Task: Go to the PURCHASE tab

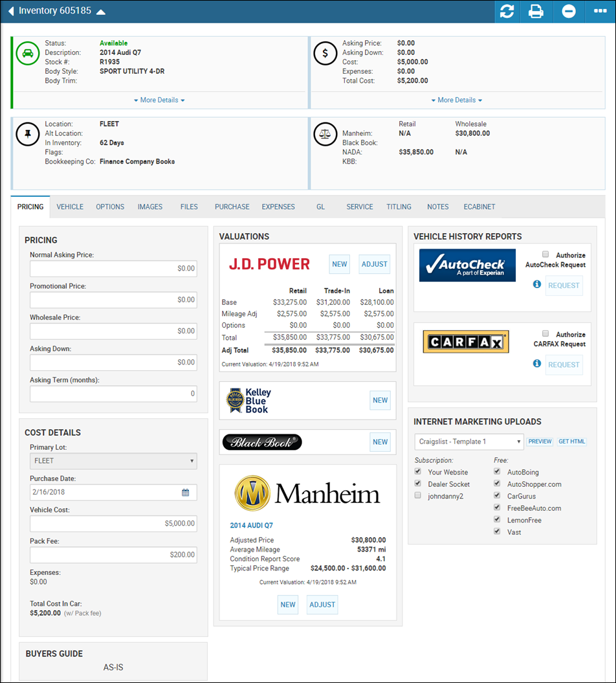Action: tap(232, 207)
